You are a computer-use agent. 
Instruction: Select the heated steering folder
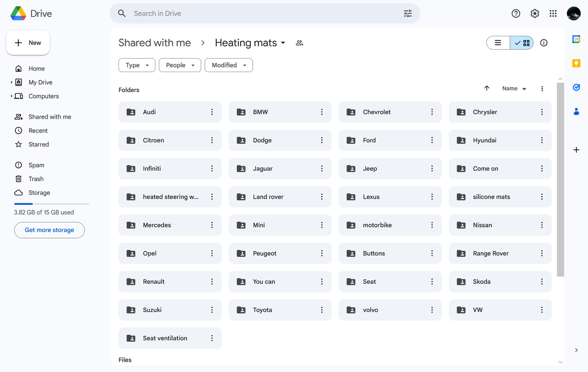pyautogui.click(x=170, y=197)
